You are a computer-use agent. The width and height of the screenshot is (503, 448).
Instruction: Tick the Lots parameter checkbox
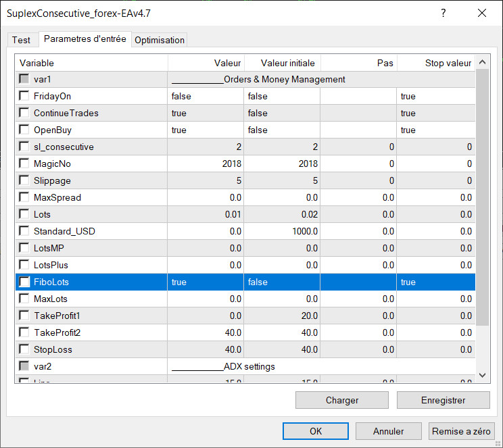click(x=24, y=215)
